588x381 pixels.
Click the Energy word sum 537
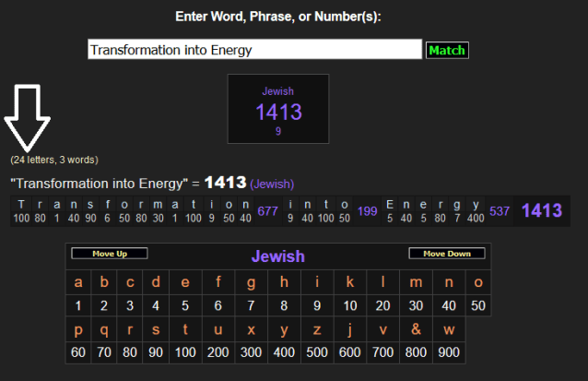tap(500, 211)
